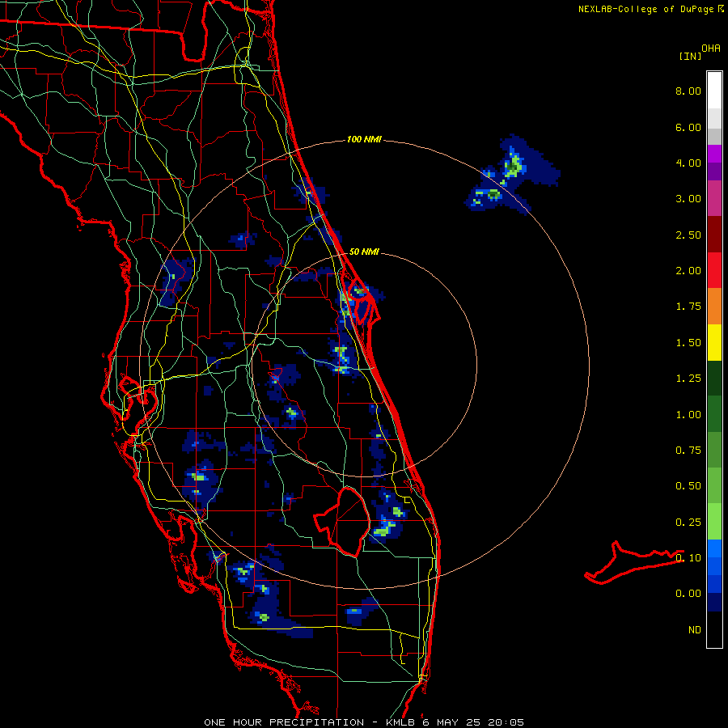The height and width of the screenshot is (728, 728).
Task: Click the 0.50 legend value
Action: point(688,485)
